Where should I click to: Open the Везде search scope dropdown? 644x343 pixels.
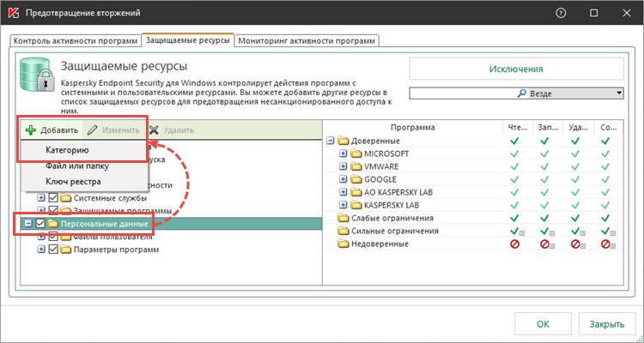(619, 93)
